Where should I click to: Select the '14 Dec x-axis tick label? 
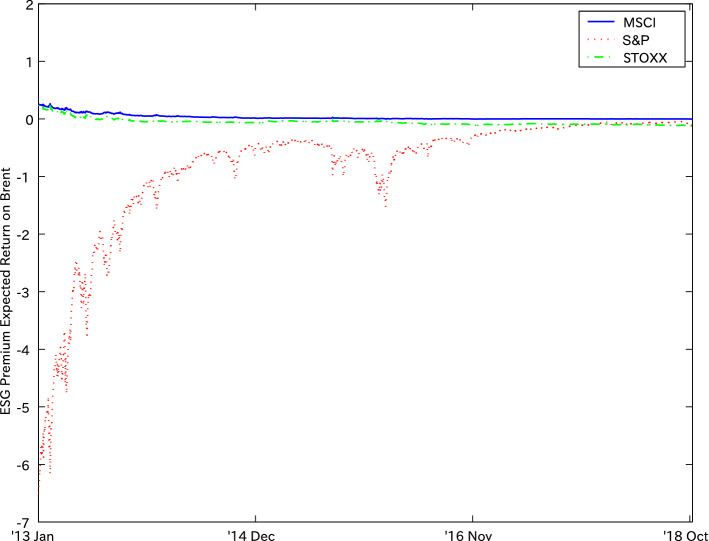[x=256, y=533]
